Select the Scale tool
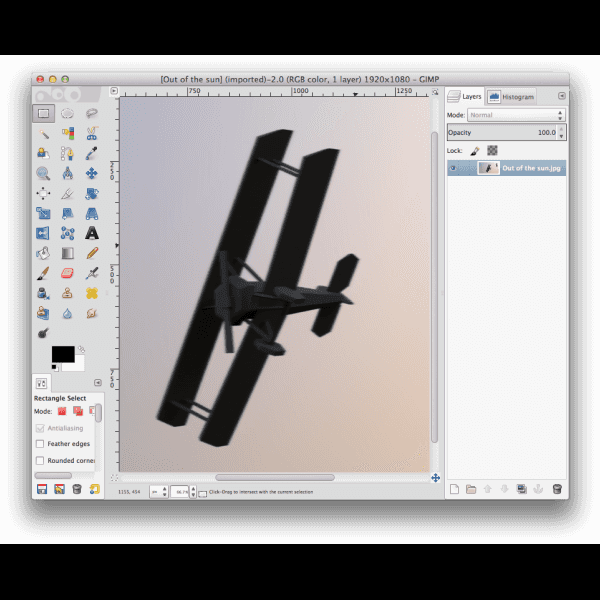600x600 pixels. (43, 213)
